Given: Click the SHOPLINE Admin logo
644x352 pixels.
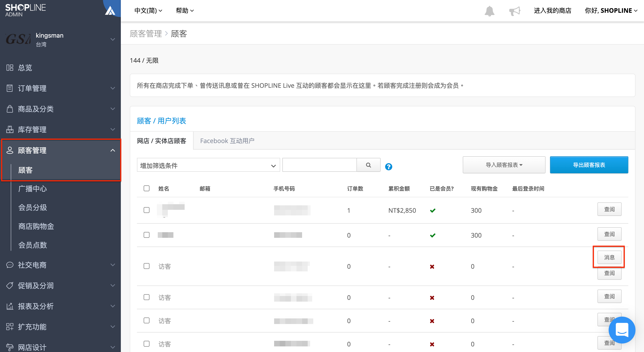Looking at the screenshot, I should point(25,10).
